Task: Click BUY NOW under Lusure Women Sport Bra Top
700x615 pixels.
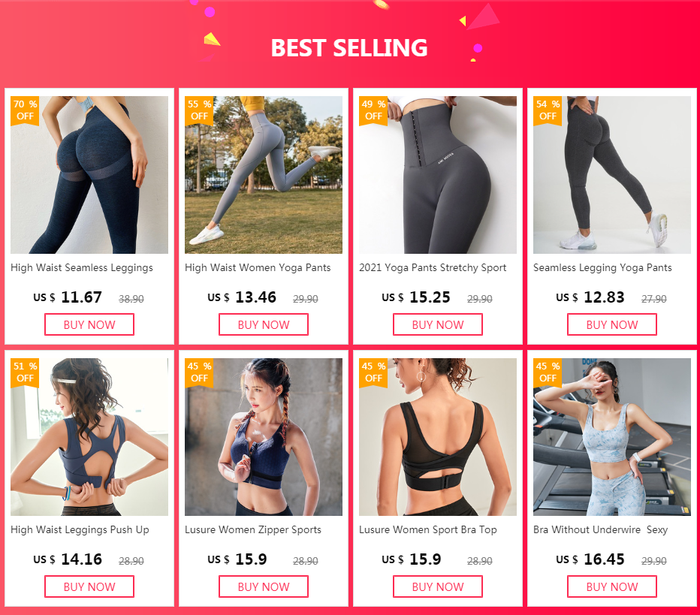Action: point(437,586)
